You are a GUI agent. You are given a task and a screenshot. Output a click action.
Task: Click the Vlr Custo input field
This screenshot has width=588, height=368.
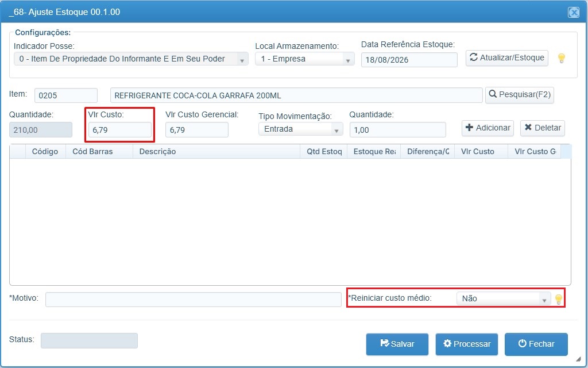click(120, 130)
